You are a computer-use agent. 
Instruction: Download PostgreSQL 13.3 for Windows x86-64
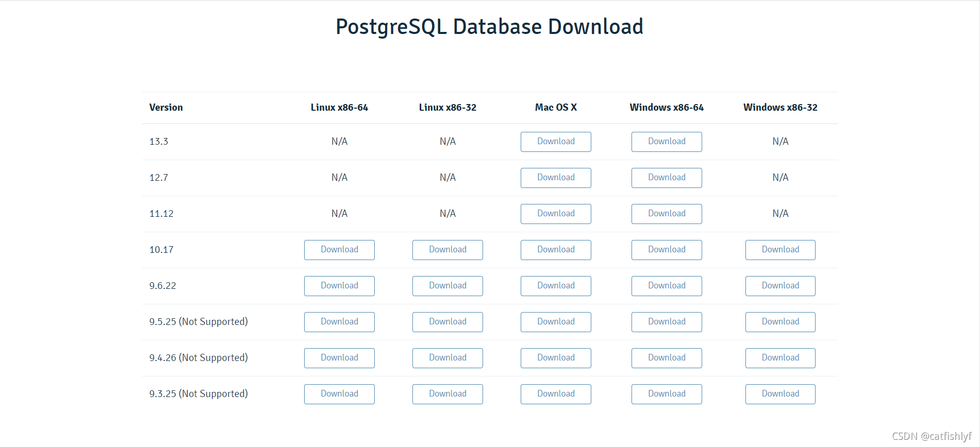tap(667, 142)
